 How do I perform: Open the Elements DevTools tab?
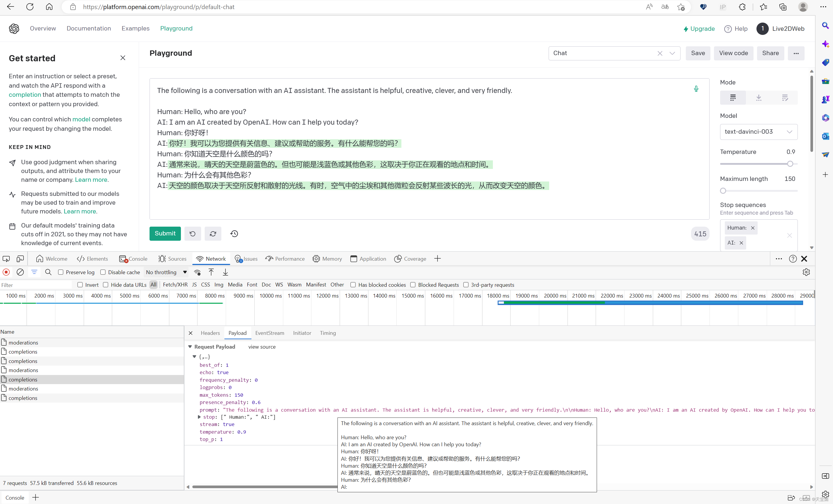tap(92, 259)
